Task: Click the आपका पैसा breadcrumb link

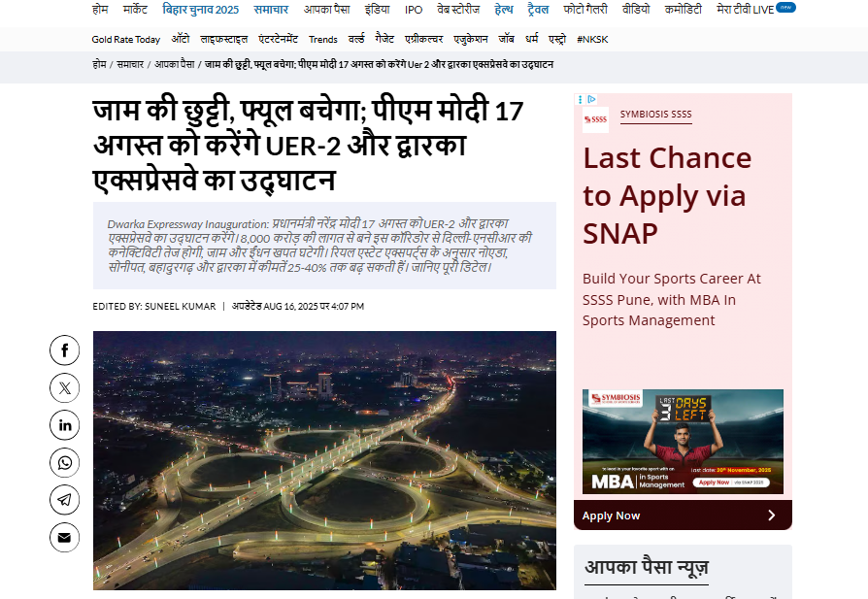Action: pos(174,64)
